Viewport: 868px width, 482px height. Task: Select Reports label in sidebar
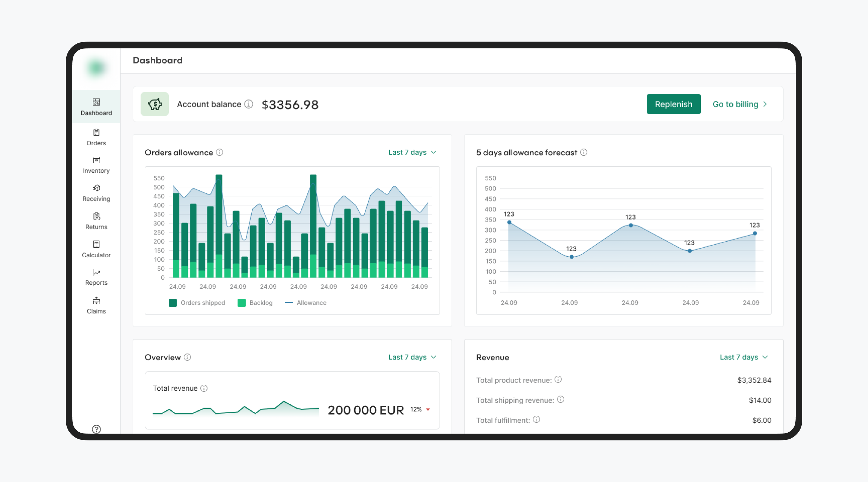click(x=96, y=283)
